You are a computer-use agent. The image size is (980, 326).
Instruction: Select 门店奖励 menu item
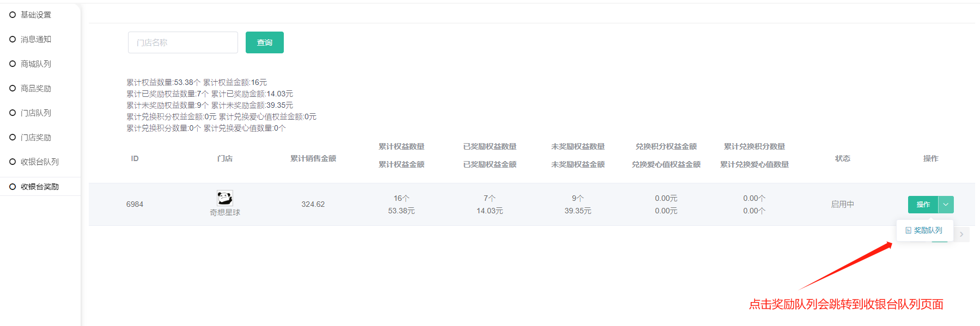pyautogui.click(x=36, y=137)
